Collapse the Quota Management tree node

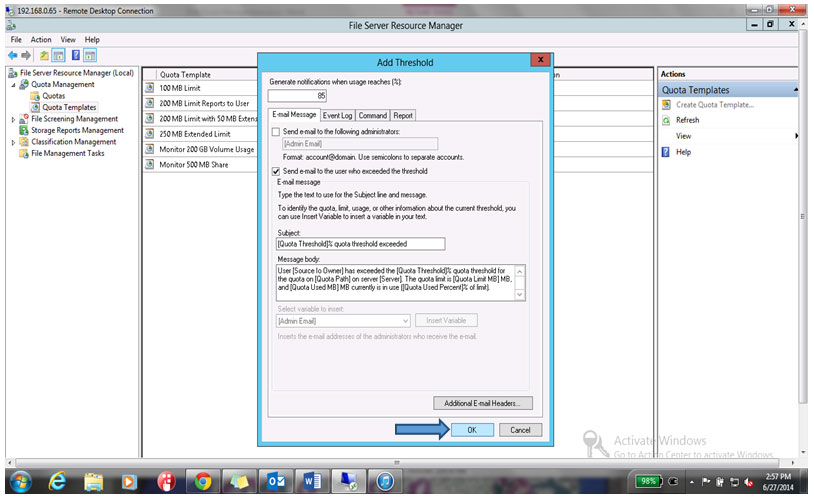(x=13, y=85)
